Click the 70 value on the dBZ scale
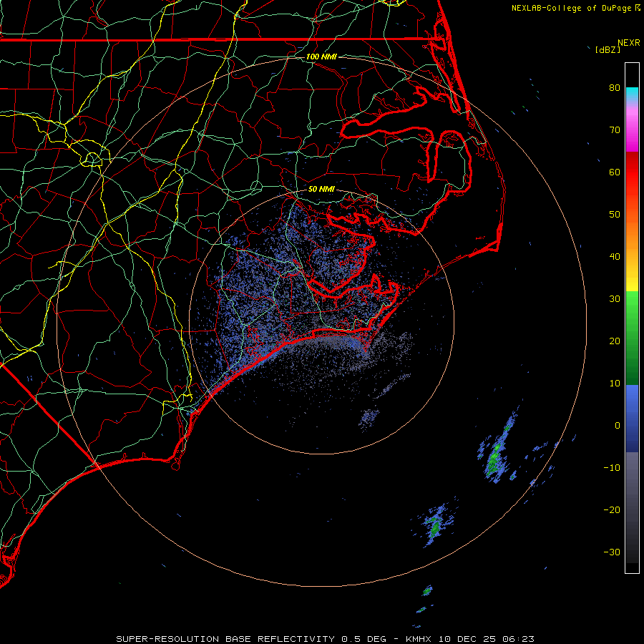The height and width of the screenshot is (644, 644). click(x=615, y=130)
